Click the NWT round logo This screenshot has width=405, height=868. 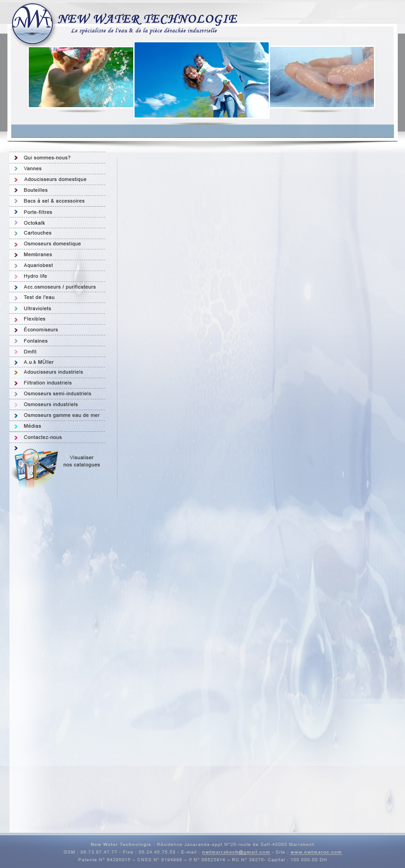tap(32, 24)
